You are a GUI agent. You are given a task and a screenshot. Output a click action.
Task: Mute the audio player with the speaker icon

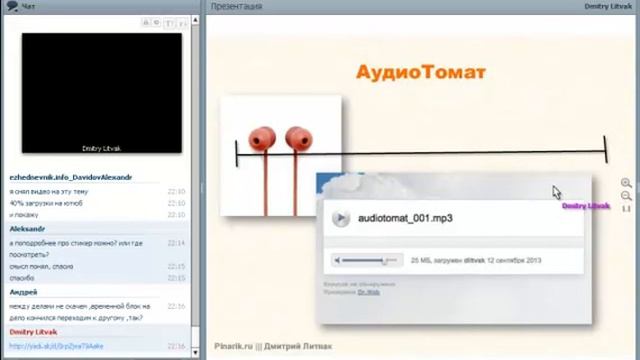[337, 260]
